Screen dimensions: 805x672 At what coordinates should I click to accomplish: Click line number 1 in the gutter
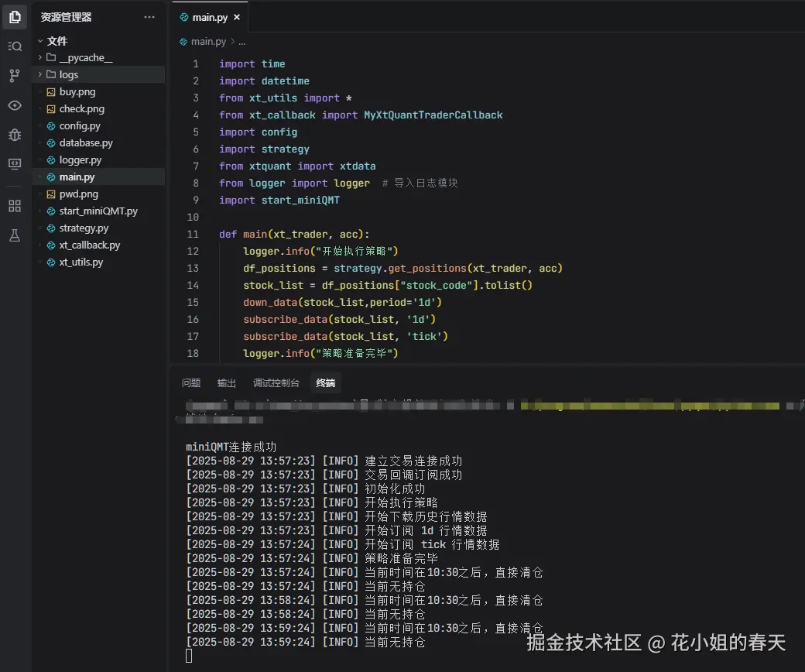click(196, 63)
